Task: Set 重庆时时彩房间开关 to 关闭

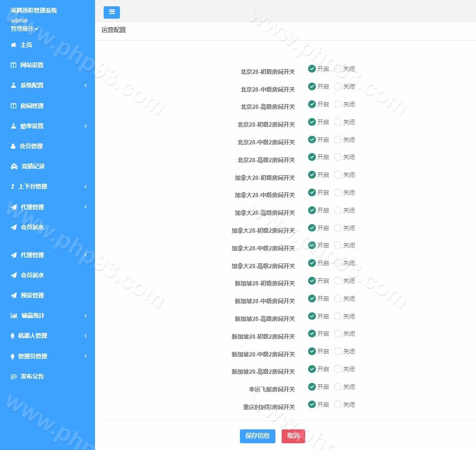Action: (338, 404)
